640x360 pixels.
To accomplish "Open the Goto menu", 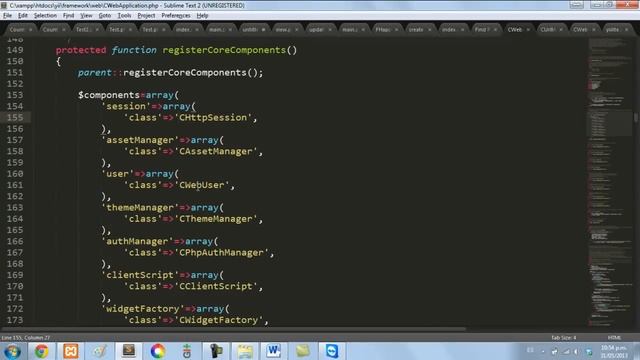I will click(x=104, y=16).
